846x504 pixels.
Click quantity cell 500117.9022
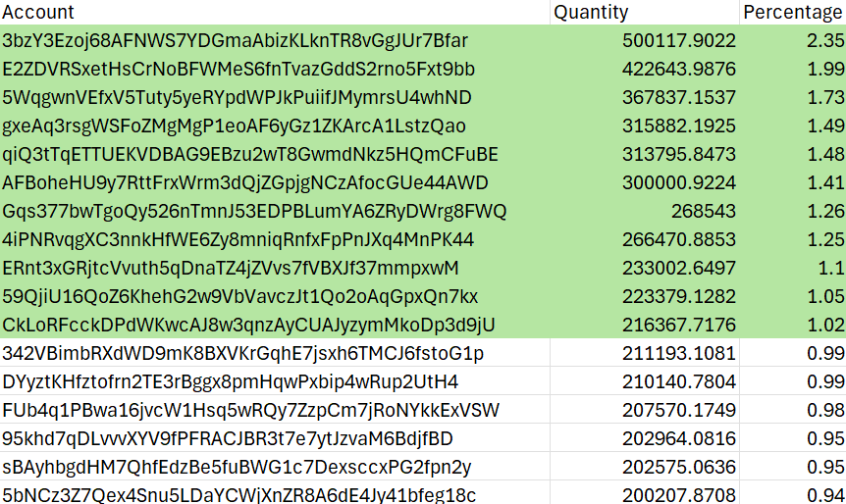coord(645,40)
